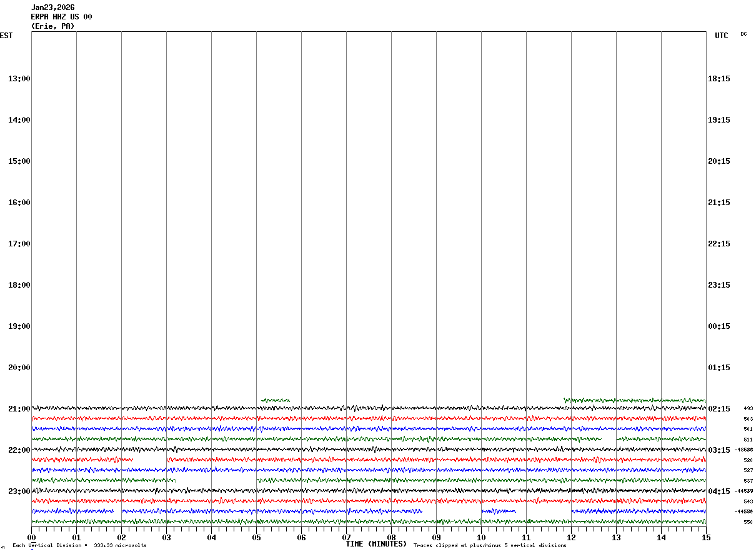Select the minute 15 label at axis end
Viewport: 756px width, 554px height.
point(705,537)
